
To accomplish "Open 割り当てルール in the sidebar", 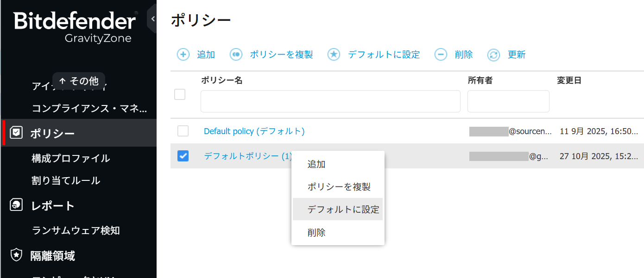I will [66, 180].
